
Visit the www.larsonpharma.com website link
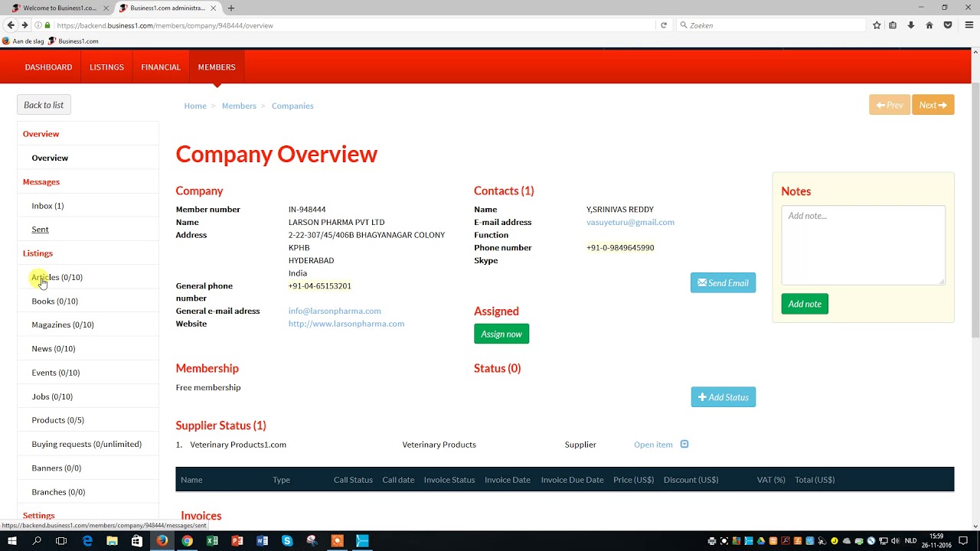[346, 324]
